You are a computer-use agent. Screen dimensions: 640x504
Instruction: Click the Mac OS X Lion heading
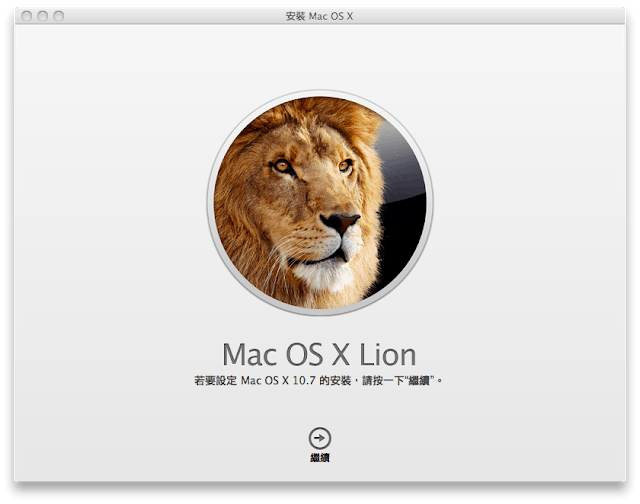[319, 354]
